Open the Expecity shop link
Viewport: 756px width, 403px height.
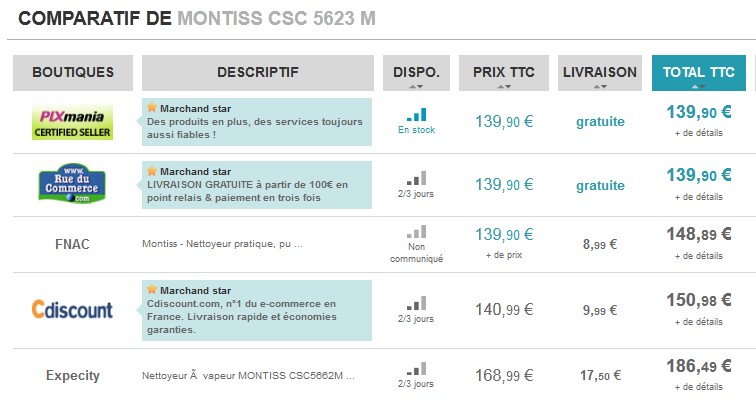(x=73, y=376)
